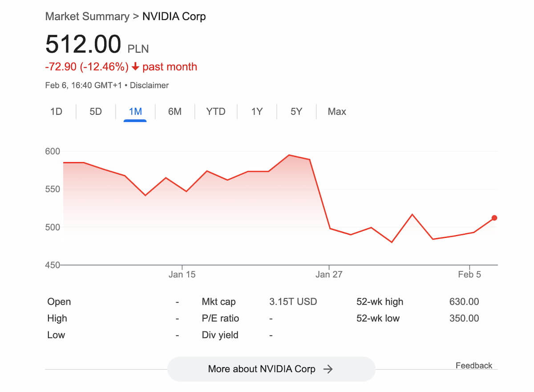Select the current price marker dot
Image resolution: width=534 pixels, height=392 pixels.
pos(494,218)
